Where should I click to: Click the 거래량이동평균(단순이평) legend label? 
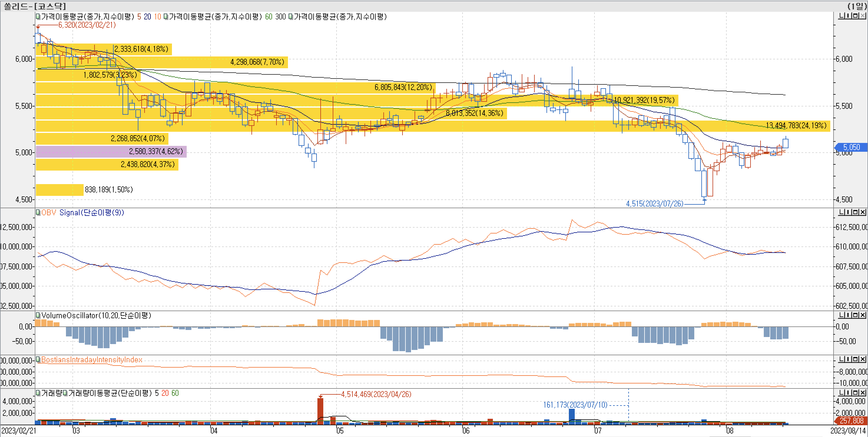[110, 393]
